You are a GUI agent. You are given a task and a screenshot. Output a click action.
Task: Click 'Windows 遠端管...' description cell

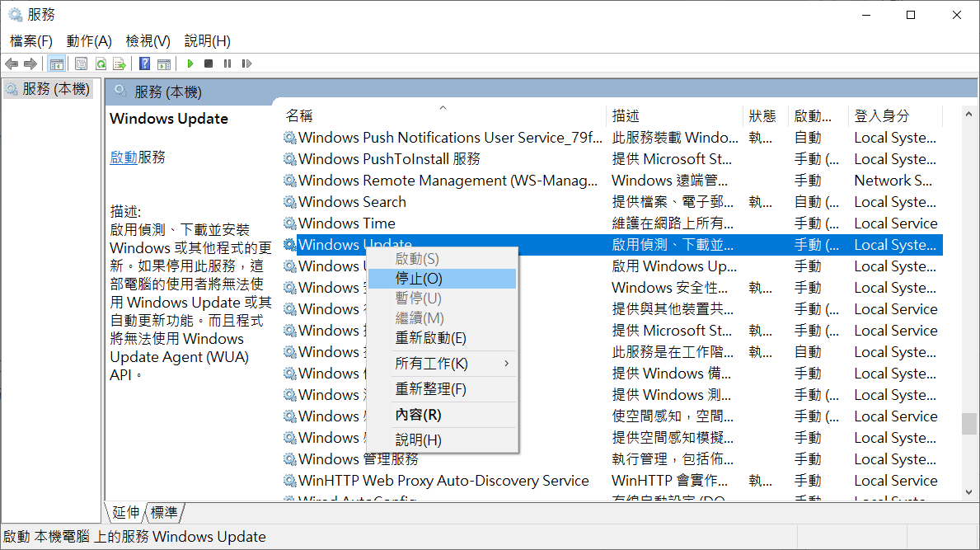pyautogui.click(x=669, y=181)
